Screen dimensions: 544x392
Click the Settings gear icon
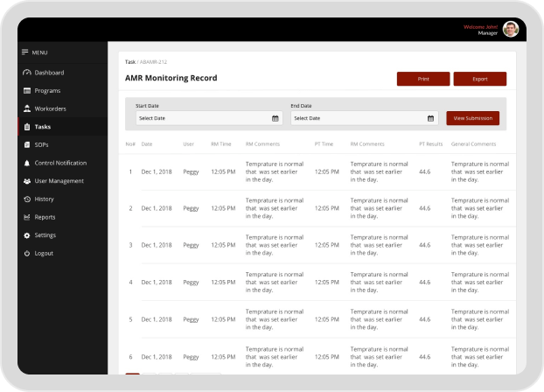click(27, 235)
